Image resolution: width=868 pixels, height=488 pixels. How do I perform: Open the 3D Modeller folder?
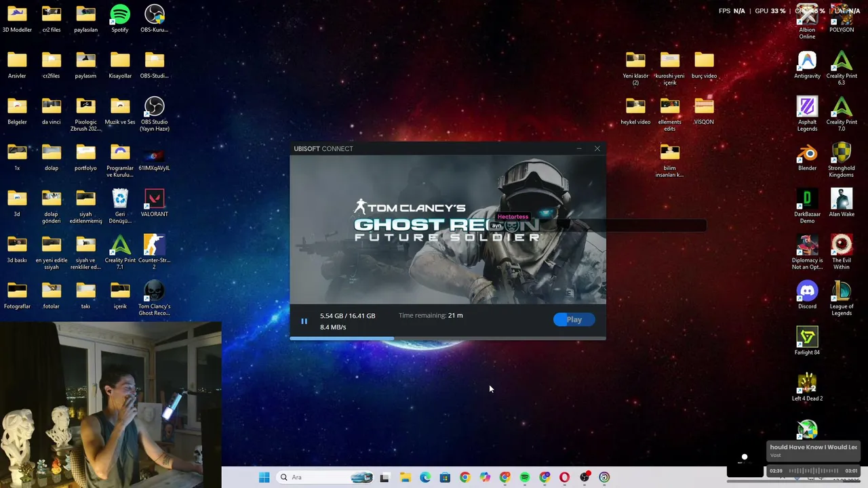[17, 19]
